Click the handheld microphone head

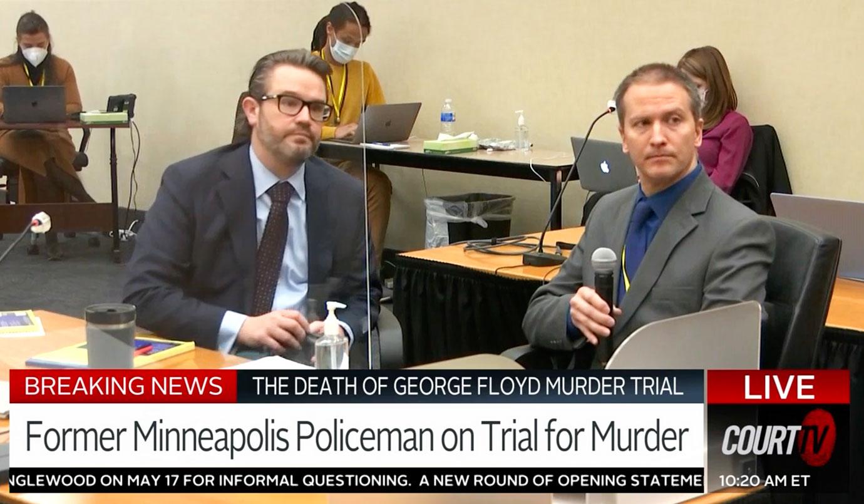(604, 260)
